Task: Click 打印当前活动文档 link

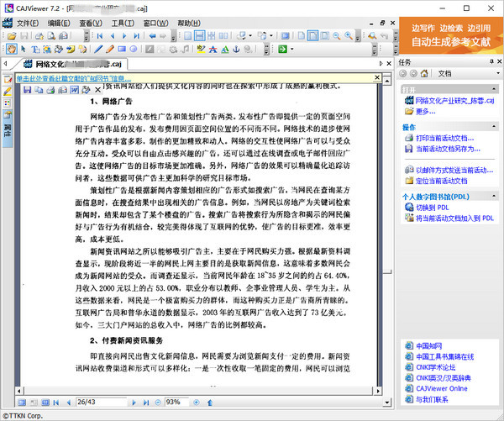Action: pyautogui.click(x=445, y=138)
